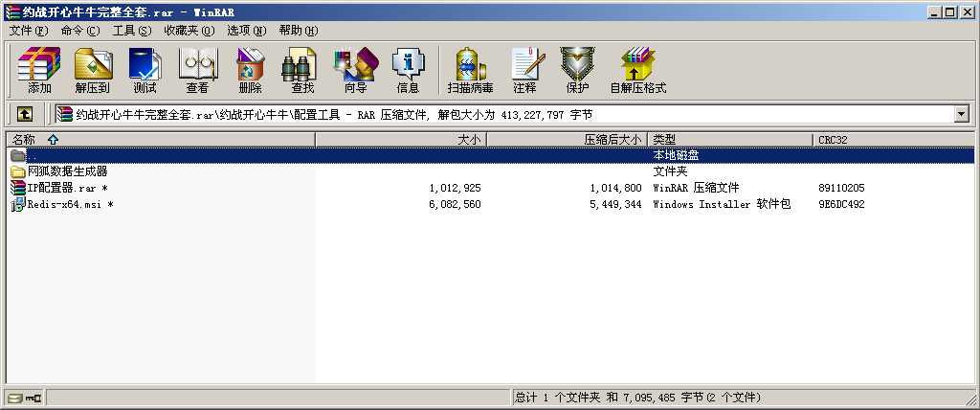The height and width of the screenshot is (410, 980).
Task: Sort by 压缩后大小 column header
Action: coord(568,140)
